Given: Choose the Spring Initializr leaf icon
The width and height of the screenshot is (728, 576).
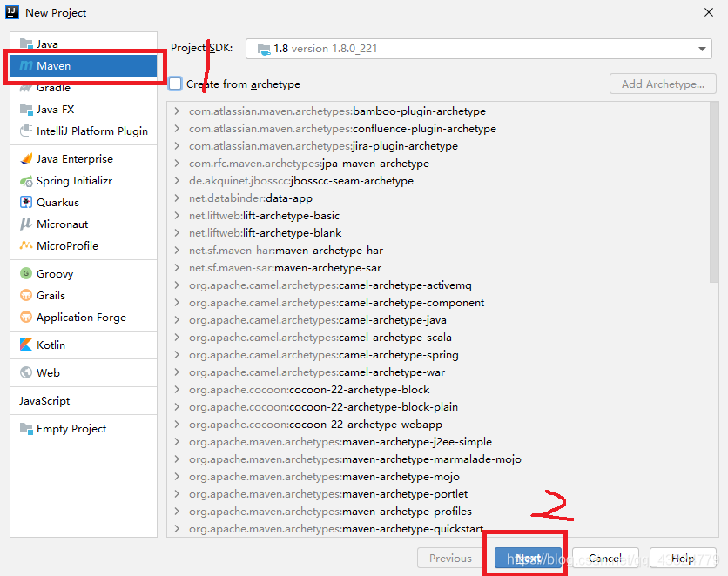Looking at the screenshot, I should [26, 181].
